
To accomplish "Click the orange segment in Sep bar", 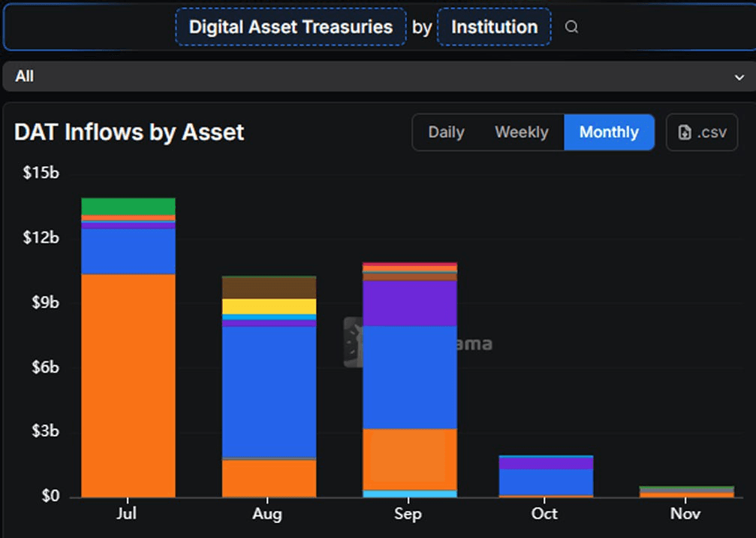I will point(410,458).
